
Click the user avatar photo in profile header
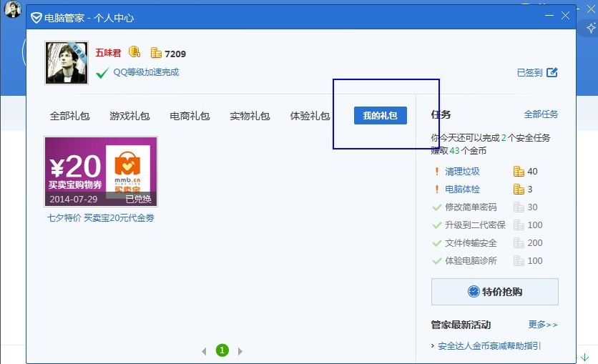[x=67, y=62]
